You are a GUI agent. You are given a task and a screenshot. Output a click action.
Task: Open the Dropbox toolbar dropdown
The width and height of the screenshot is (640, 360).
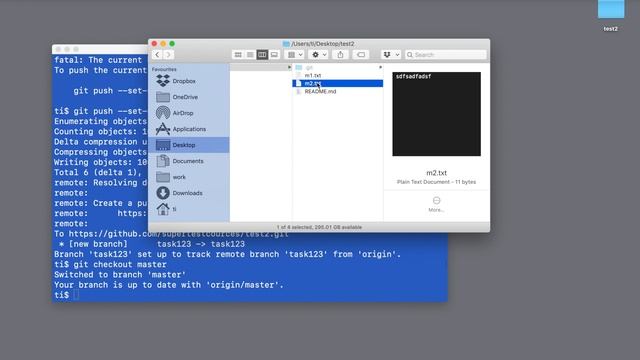[391, 55]
